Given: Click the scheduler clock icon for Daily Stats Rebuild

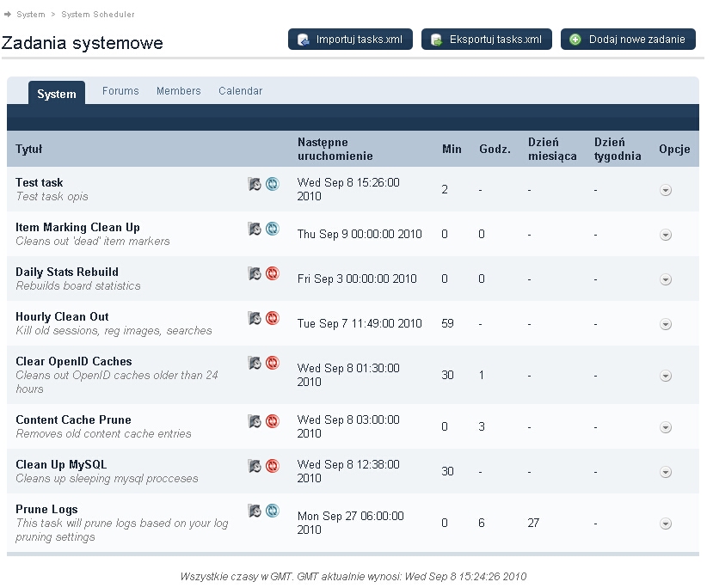Looking at the screenshot, I should click(255, 273).
